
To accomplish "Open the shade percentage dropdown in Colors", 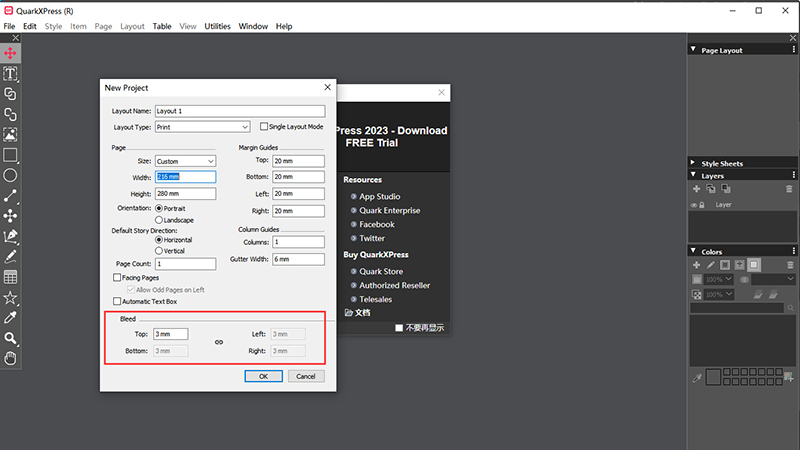I will click(x=719, y=279).
